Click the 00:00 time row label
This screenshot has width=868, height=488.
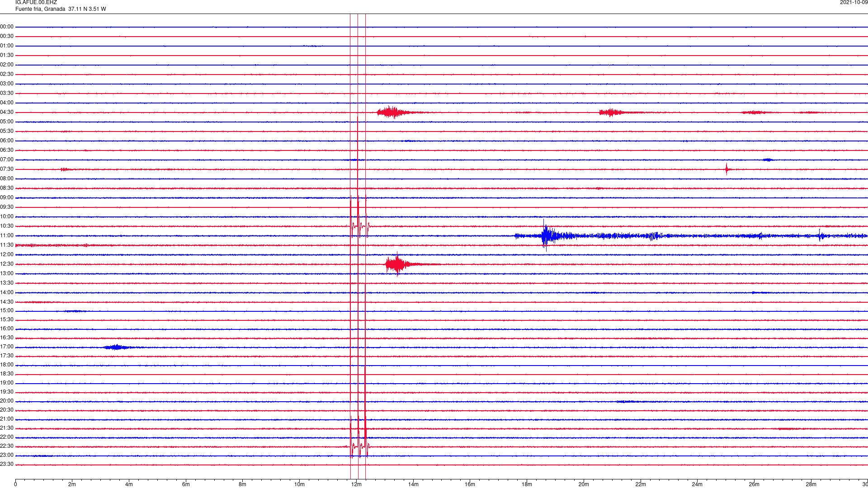pos(7,27)
